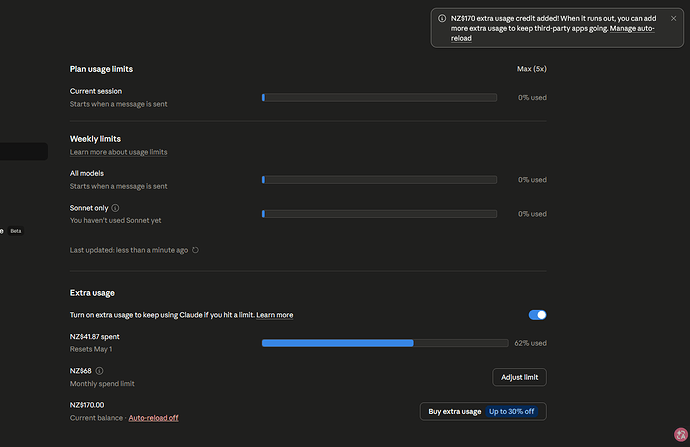Select the highlighted sidebar item
Screen dimensions: 690x447
click(24, 151)
